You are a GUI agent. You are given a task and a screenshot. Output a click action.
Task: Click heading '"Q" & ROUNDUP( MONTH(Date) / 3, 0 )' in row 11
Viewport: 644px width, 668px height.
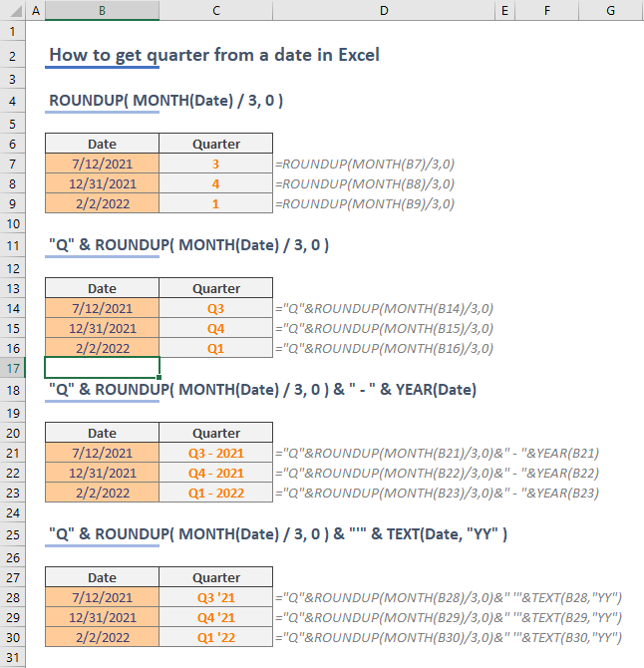(189, 245)
